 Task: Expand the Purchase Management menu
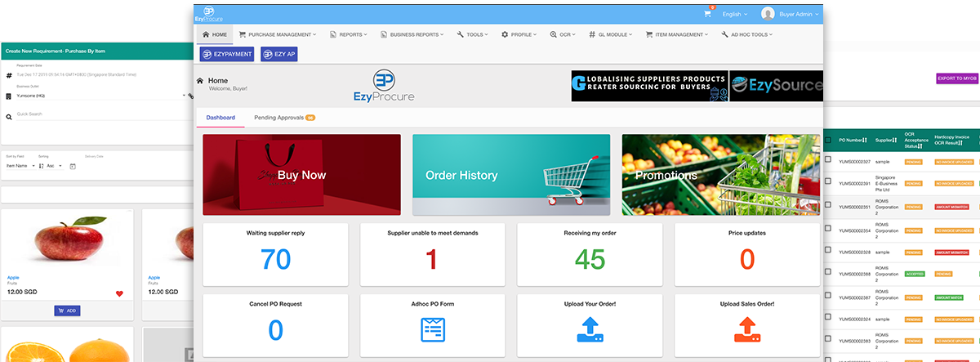tap(278, 34)
